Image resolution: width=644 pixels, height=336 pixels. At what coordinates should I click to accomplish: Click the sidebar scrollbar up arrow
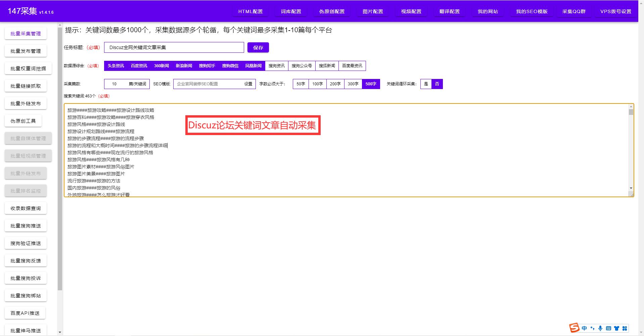click(x=60, y=25)
